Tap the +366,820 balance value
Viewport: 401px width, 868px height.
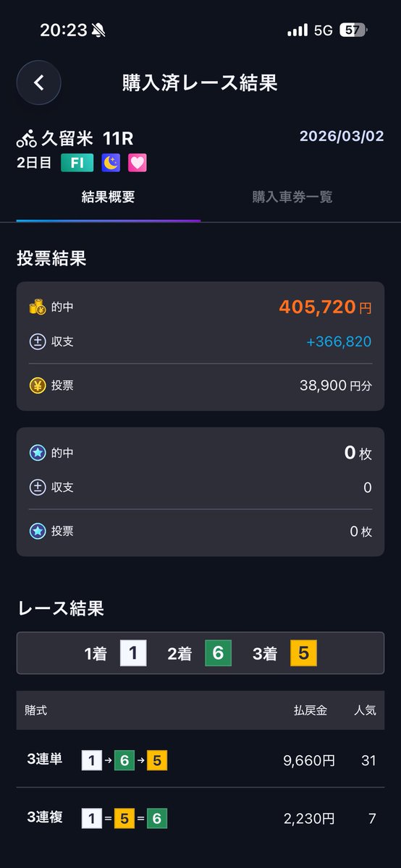pyautogui.click(x=339, y=341)
